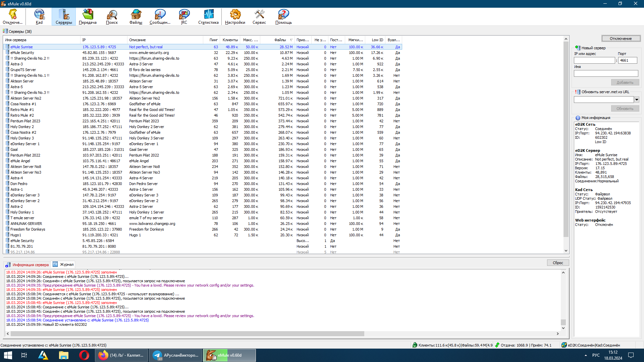Image resolution: width=644 pixels, height=362 pixels.
Task: Click the Обновить button
Action: pos(625,109)
